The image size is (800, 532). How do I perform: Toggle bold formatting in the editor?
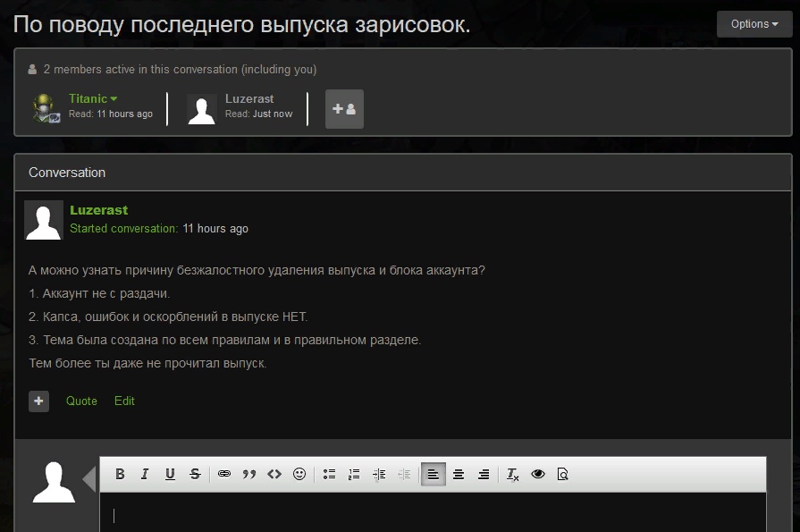pyautogui.click(x=120, y=474)
